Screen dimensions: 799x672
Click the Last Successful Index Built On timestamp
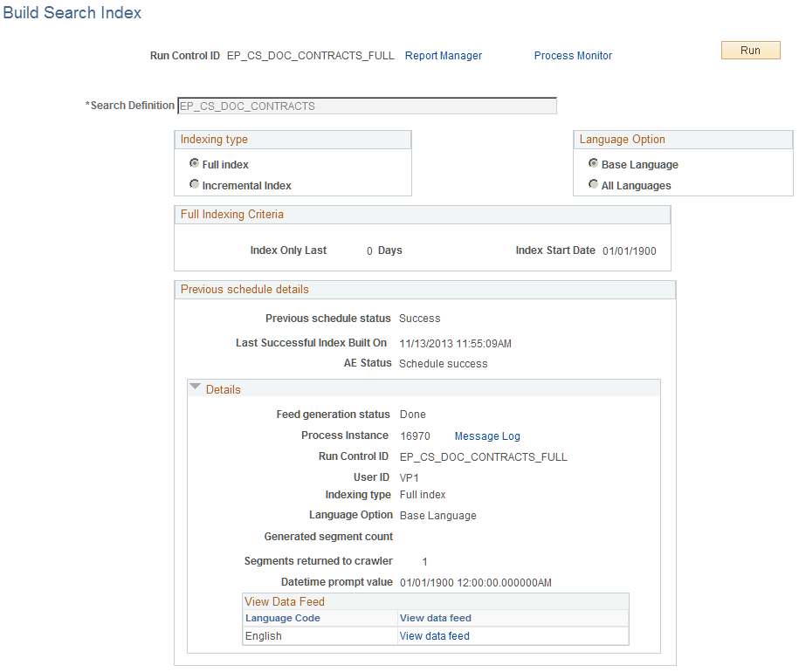pyautogui.click(x=458, y=343)
